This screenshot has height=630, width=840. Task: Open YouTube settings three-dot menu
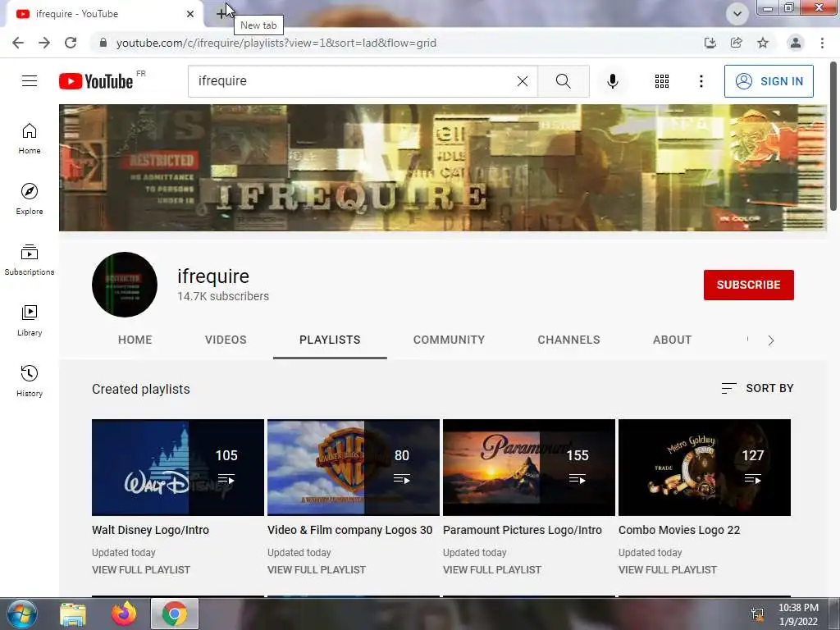point(701,81)
